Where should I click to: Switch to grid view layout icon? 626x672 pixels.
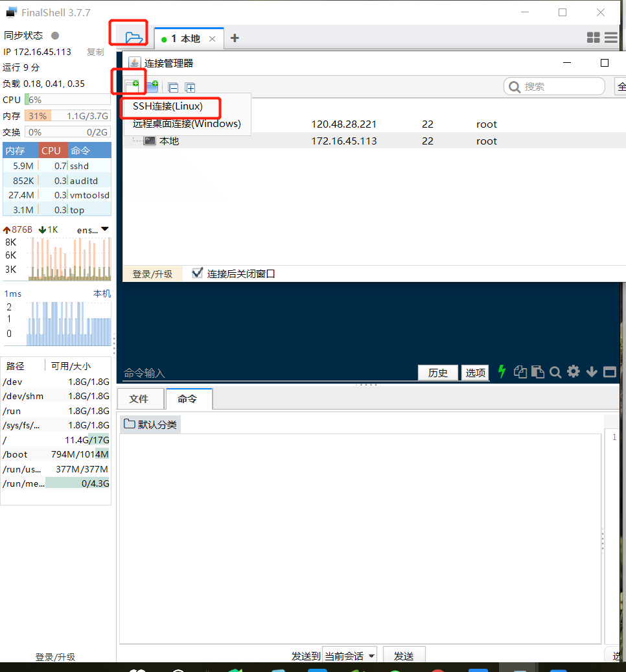tap(593, 38)
